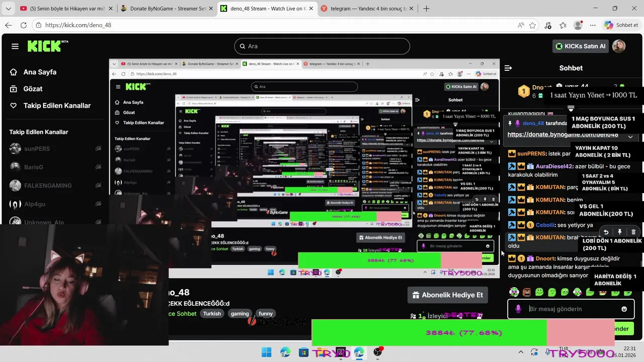The width and height of the screenshot is (644, 362).
Task: Reply to KOMUTAN's message with reply arrow
Action: (606, 232)
